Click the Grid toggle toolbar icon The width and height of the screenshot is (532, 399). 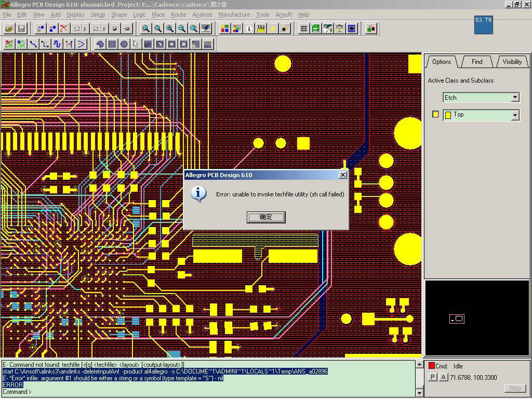pyautogui.click(x=304, y=29)
